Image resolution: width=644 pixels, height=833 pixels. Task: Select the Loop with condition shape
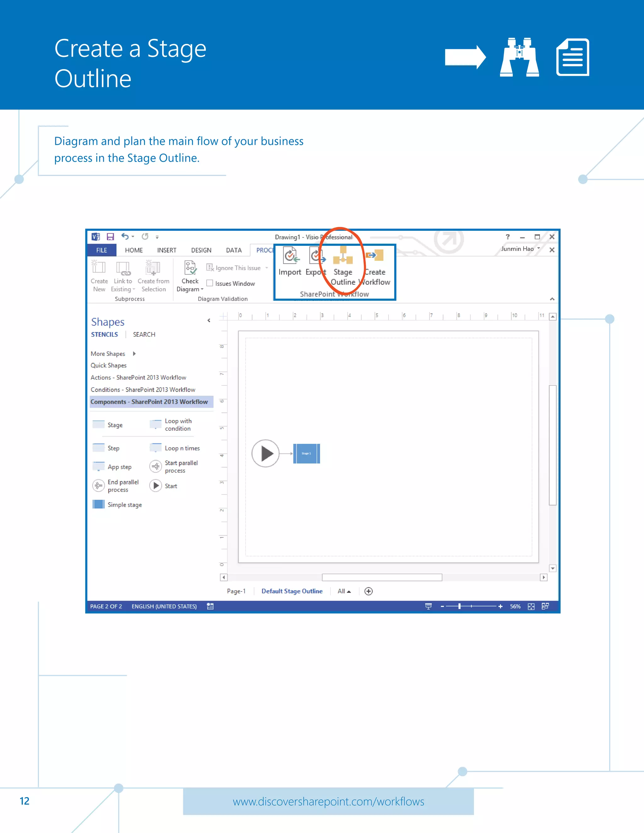(170, 425)
